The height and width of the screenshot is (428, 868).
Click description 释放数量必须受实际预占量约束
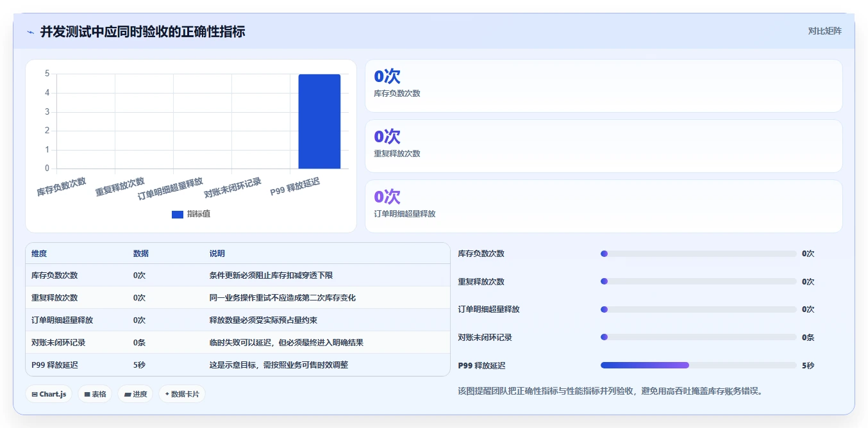[263, 320]
